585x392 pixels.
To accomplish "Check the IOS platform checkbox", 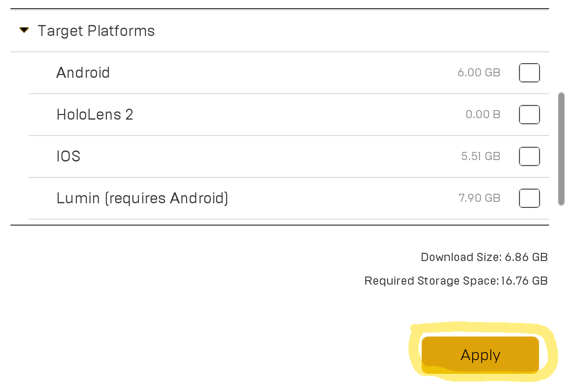I will [x=530, y=156].
